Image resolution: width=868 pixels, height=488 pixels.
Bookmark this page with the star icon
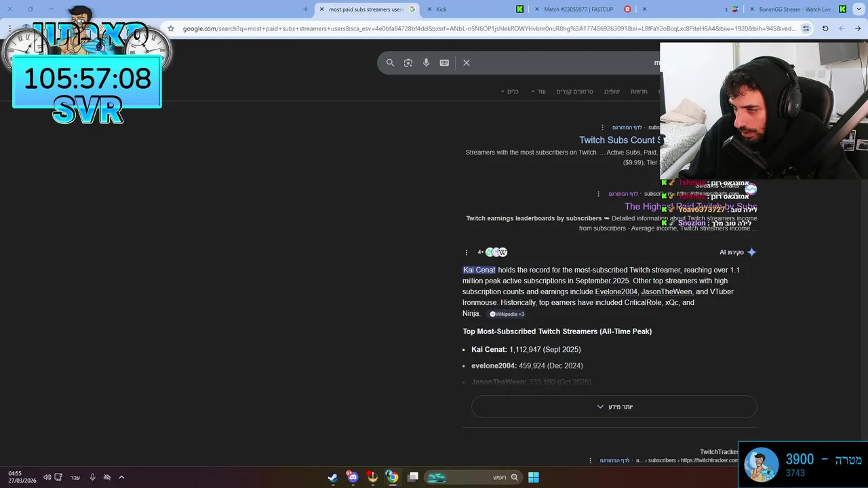click(171, 28)
